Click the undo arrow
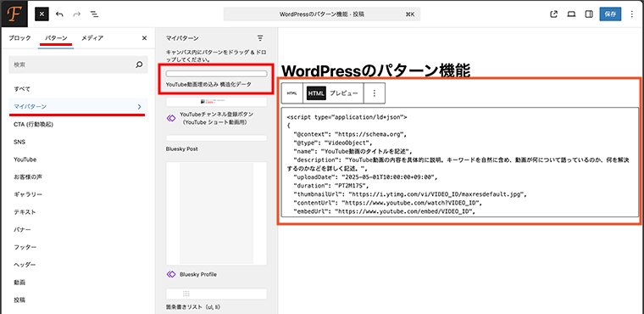The width and height of the screenshot is (644, 314). click(x=59, y=14)
